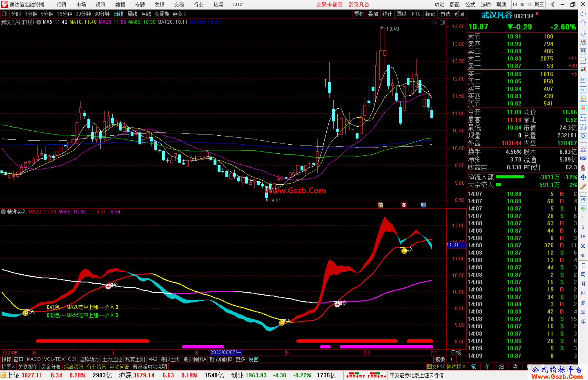Screen dimensions: 588x380
Task: Open the 图文F10 link
Action: click(x=436, y=367)
